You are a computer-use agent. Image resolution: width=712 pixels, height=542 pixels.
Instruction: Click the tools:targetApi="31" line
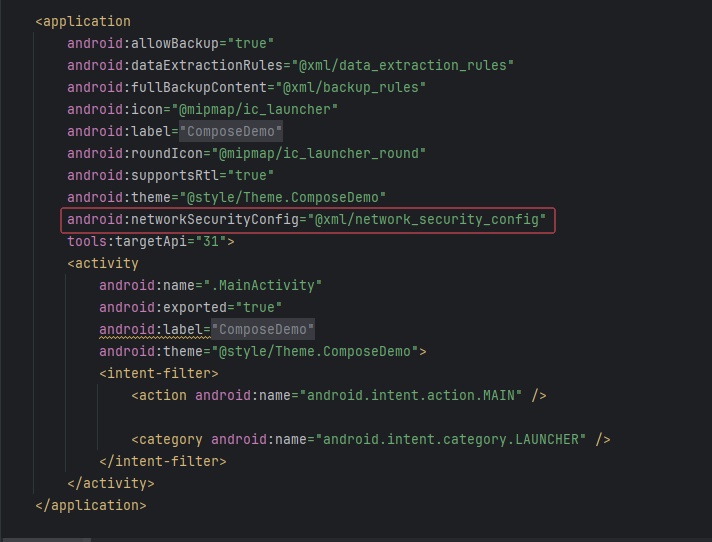pyautogui.click(x=151, y=241)
